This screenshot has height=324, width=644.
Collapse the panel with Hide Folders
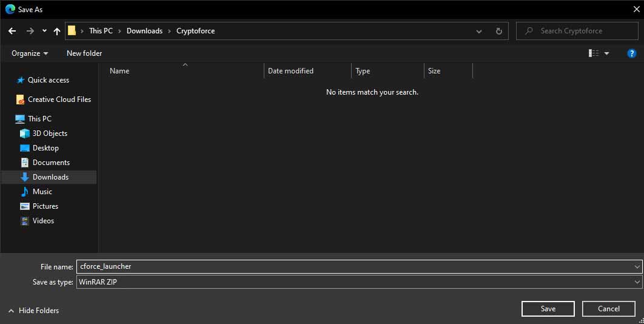[x=34, y=311]
